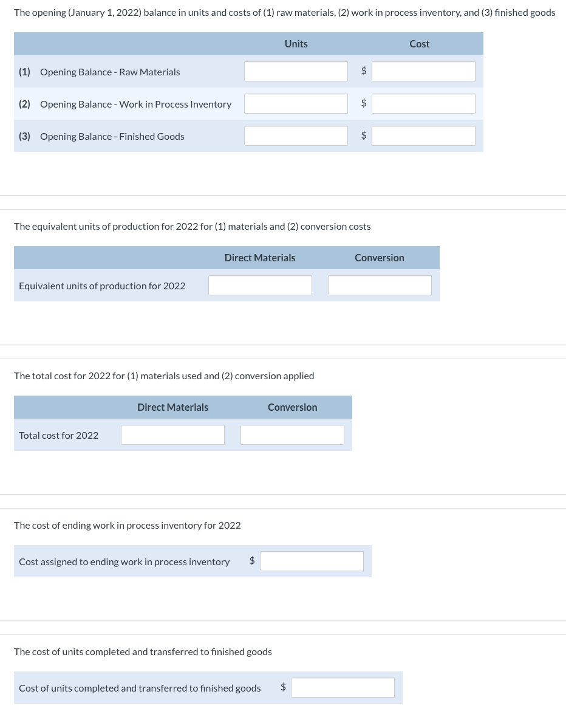Click the Opening Balance Raw Materials row label
566x728 pixels.
click(x=110, y=72)
